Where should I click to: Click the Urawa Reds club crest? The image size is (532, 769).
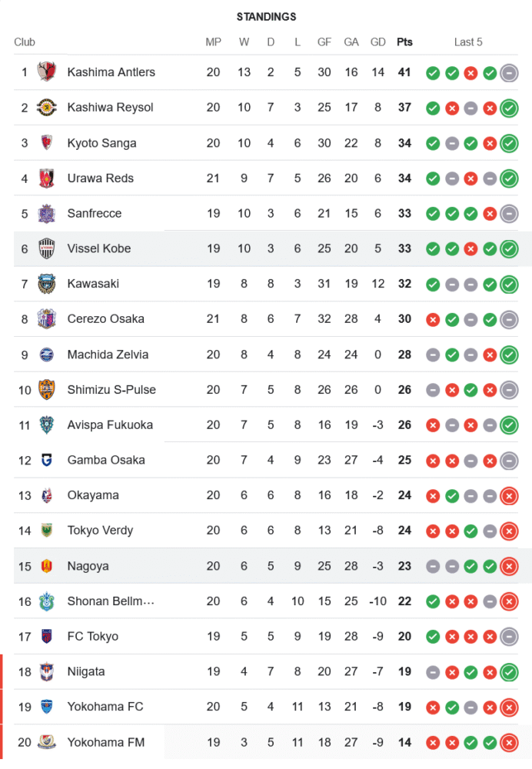[47, 178]
